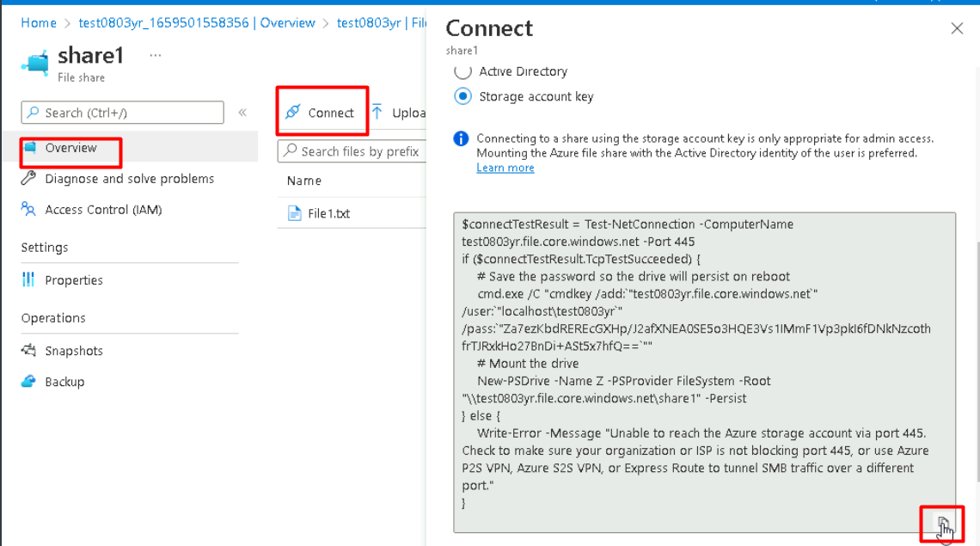Open Diagnose and solve problems
Screen dimensions: 980x546
(x=129, y=179)
